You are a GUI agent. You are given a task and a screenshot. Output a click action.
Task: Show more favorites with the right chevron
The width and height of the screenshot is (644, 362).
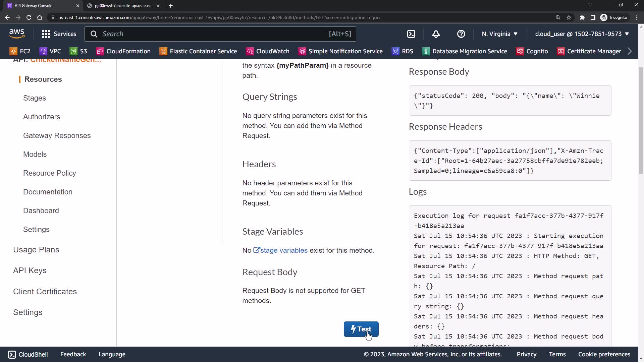630,51
